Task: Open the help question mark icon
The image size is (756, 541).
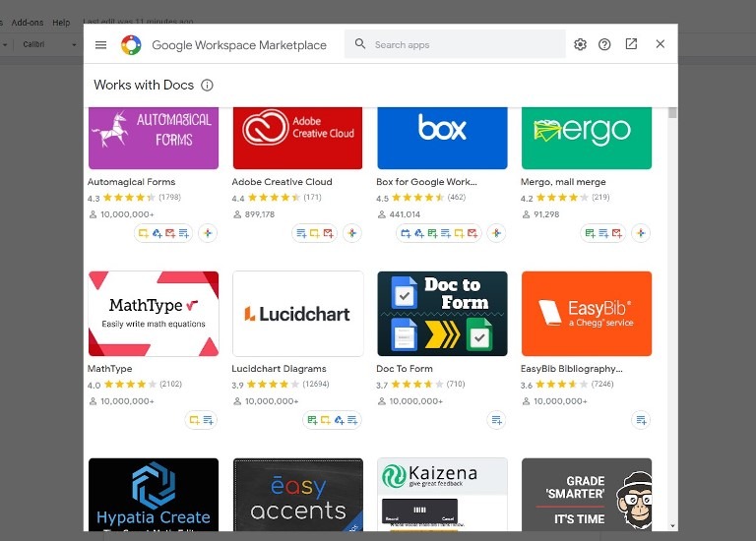Action: (x=604, y=44)
